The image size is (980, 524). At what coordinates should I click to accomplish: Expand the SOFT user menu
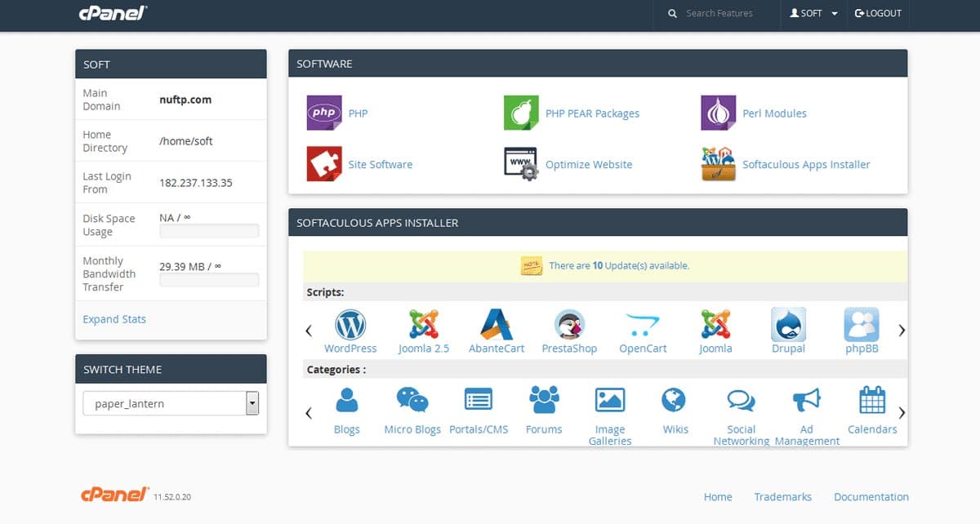point(813,14)
